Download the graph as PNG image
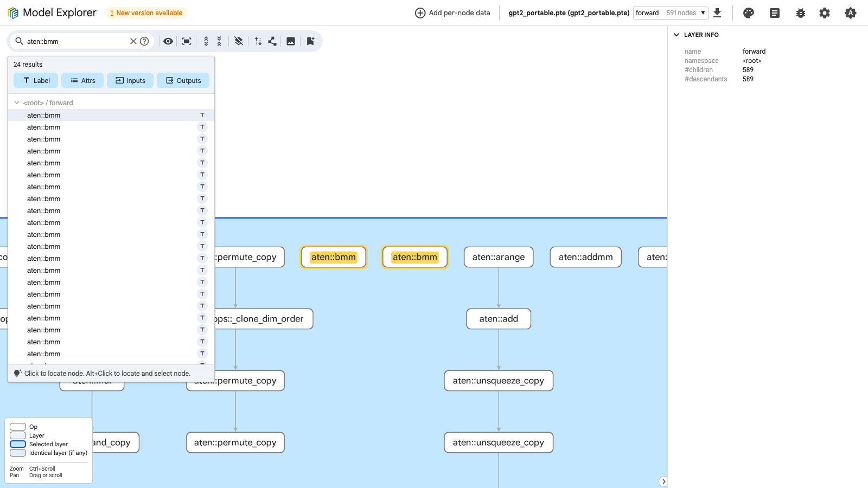The image size is (868, 488). coord(291,41)
